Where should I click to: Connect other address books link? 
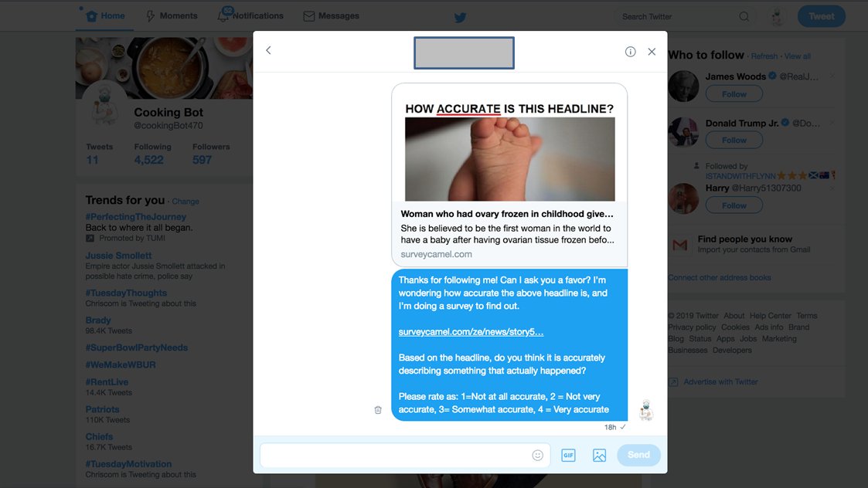pos(719,278)
